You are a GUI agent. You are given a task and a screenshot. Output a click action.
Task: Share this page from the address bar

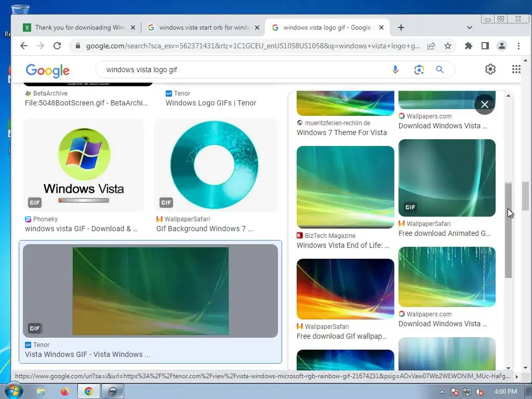tap(431, 46)
